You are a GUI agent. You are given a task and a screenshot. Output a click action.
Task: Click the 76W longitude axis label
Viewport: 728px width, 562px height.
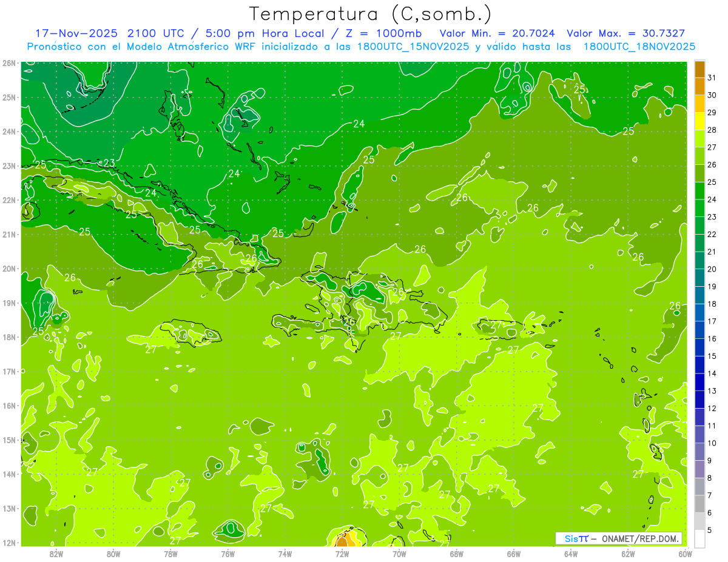[227, 553]
